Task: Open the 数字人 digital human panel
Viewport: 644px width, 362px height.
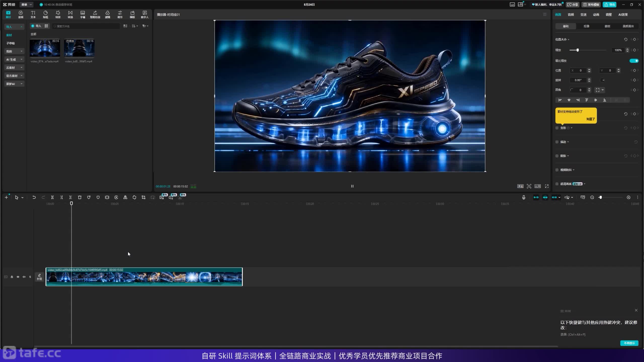Action: point(145,14)
